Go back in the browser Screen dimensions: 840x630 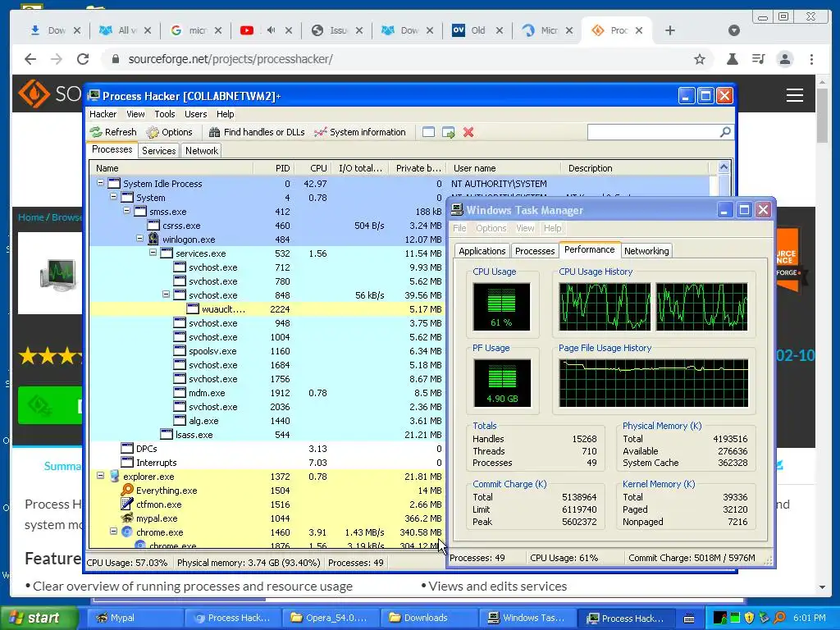point(30,59)
